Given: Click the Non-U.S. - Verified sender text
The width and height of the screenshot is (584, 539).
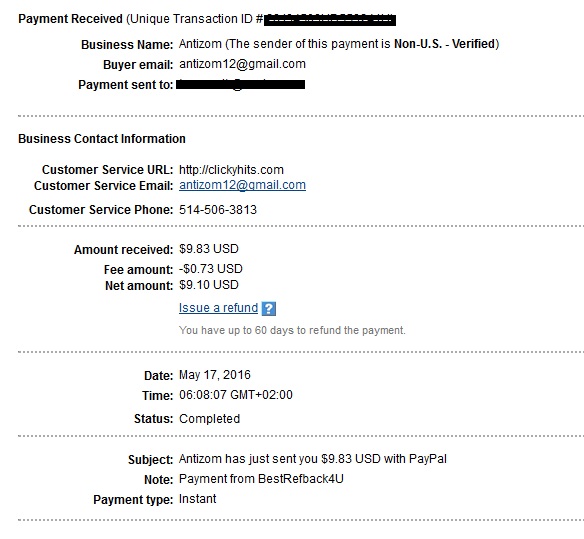Looking at the screenshot, I should pyautogui.click(x=445, y=44).
